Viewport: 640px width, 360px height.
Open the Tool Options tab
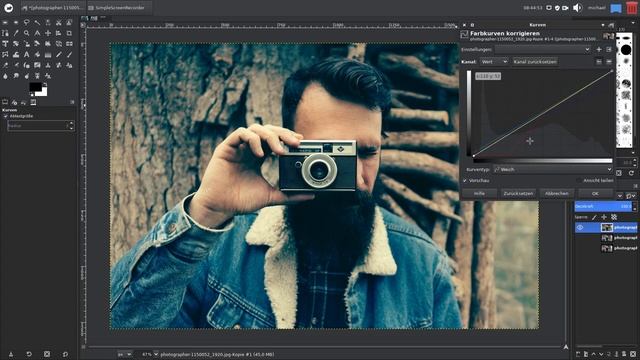point(5,102)
